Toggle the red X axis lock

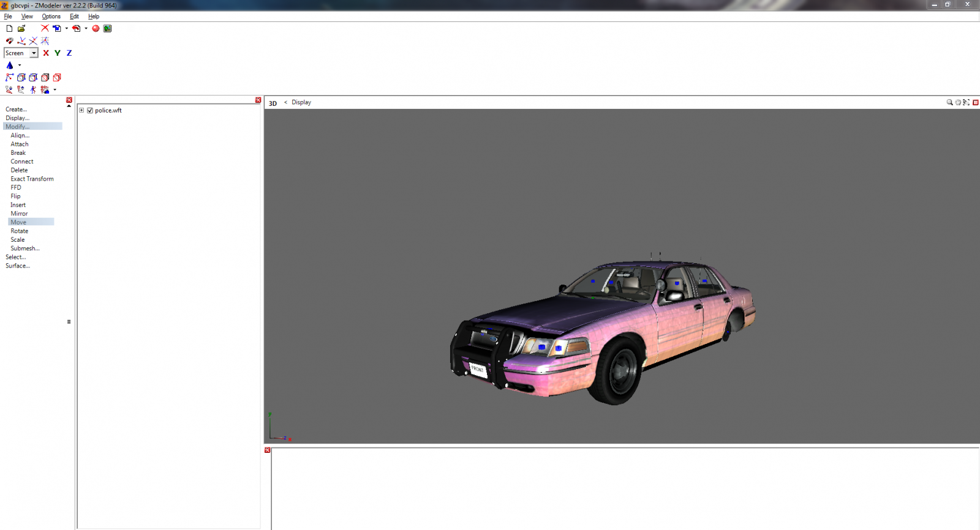[x=46, y=53]
